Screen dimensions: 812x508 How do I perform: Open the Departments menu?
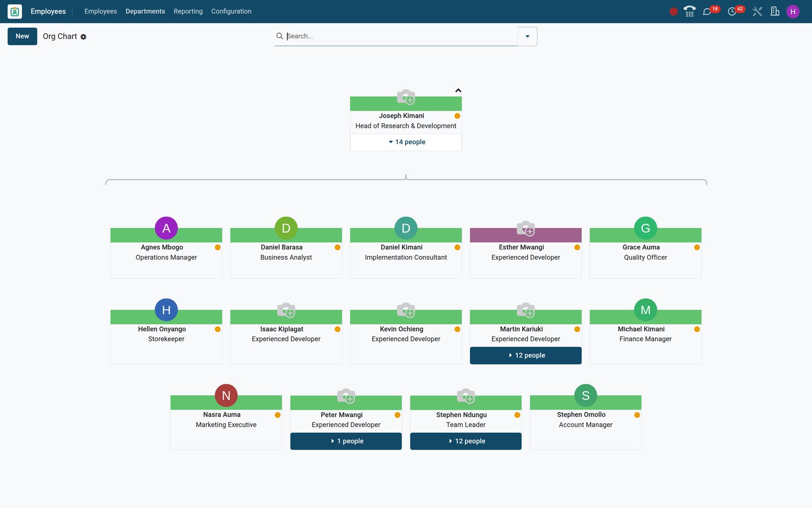[145, 11]
